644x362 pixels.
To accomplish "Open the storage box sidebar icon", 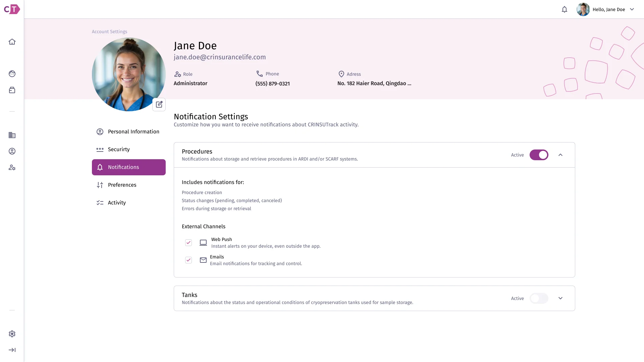I will coord(12,90).
